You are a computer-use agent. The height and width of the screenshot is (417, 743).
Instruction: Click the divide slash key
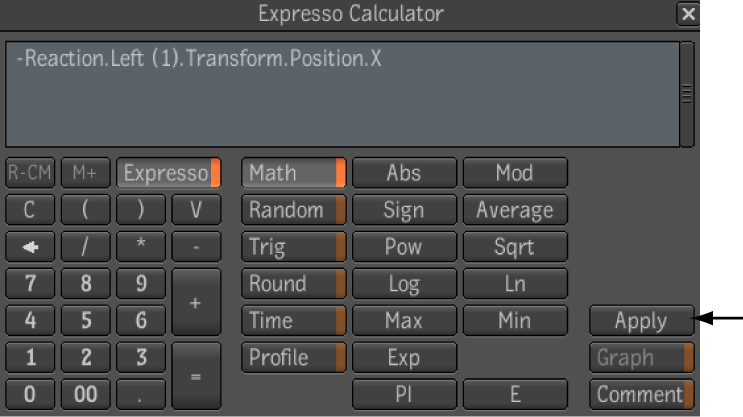coord(85,247)
